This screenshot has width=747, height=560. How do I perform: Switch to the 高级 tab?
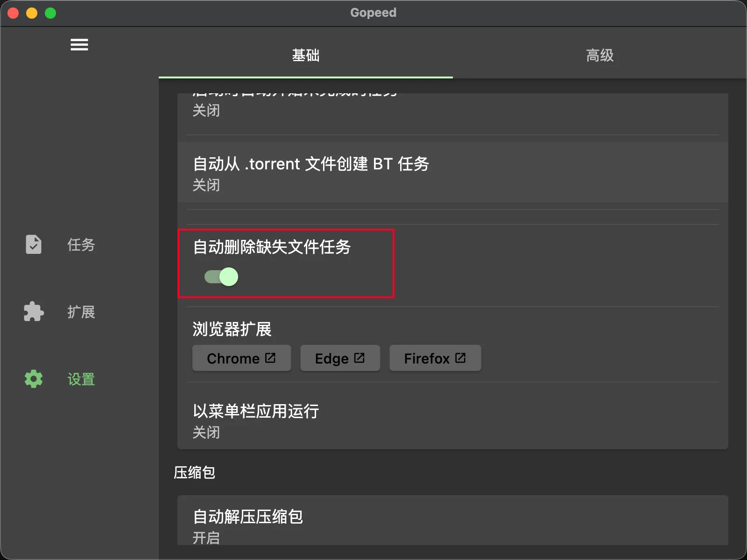599,56
